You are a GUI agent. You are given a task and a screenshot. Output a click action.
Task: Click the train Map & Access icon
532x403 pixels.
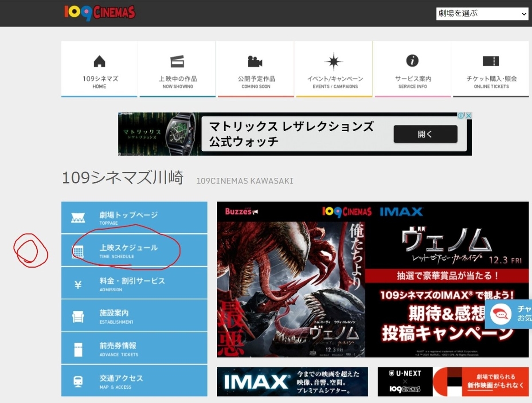[x=78, y=382]
